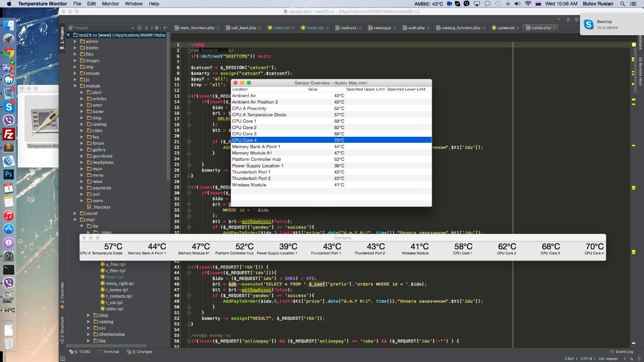Image resolution: width=644 pixels, height=362 pixels.
Task: Hide the Project tool window
Action: (165, 28)
